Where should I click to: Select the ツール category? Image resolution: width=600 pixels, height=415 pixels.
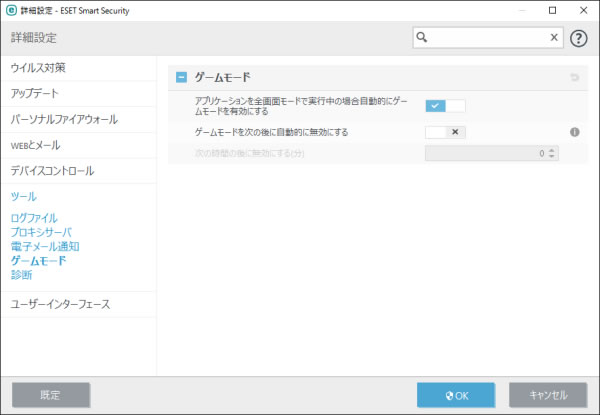coord(24,197)
